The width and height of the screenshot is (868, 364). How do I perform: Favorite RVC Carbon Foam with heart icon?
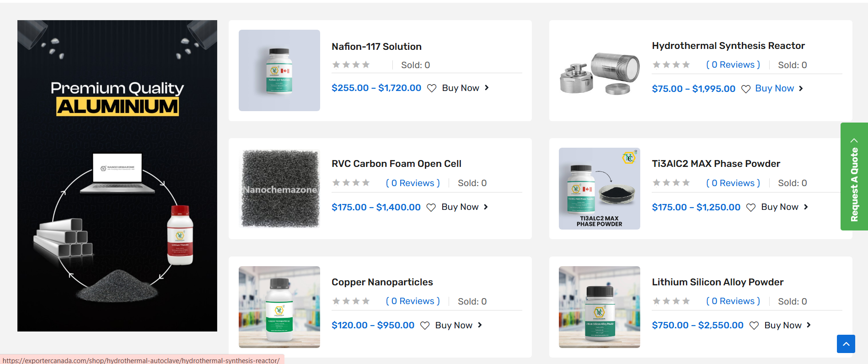tap(431, 208)
